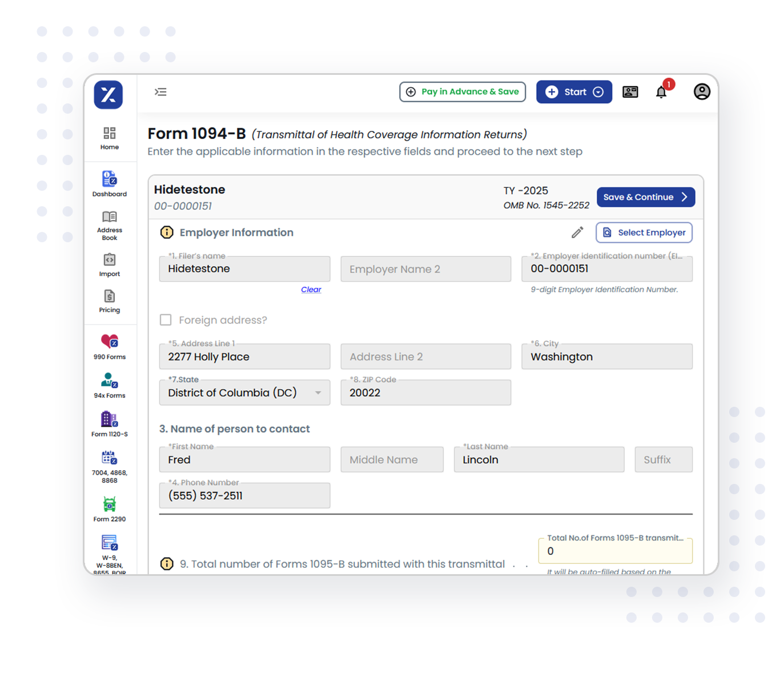This screenshot has width=784, height=677.
Task: Open the notifications bell
Action: pos(662,91)
